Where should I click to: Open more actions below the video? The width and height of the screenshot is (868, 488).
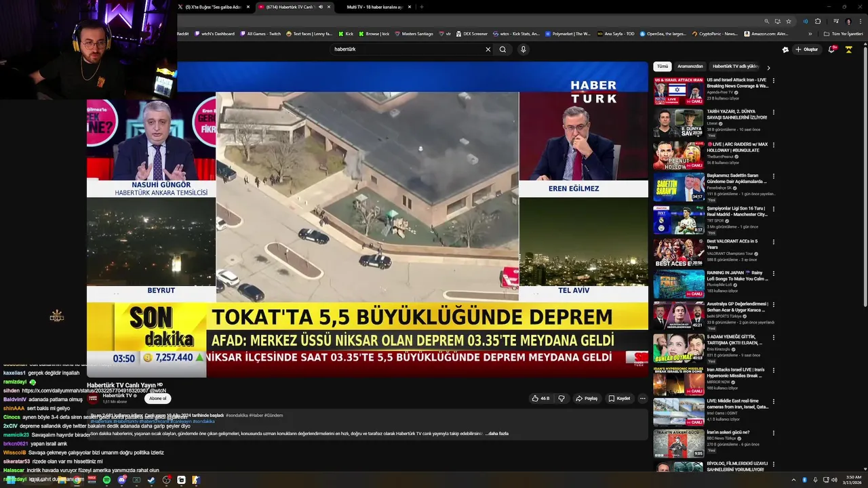(642, 399)
